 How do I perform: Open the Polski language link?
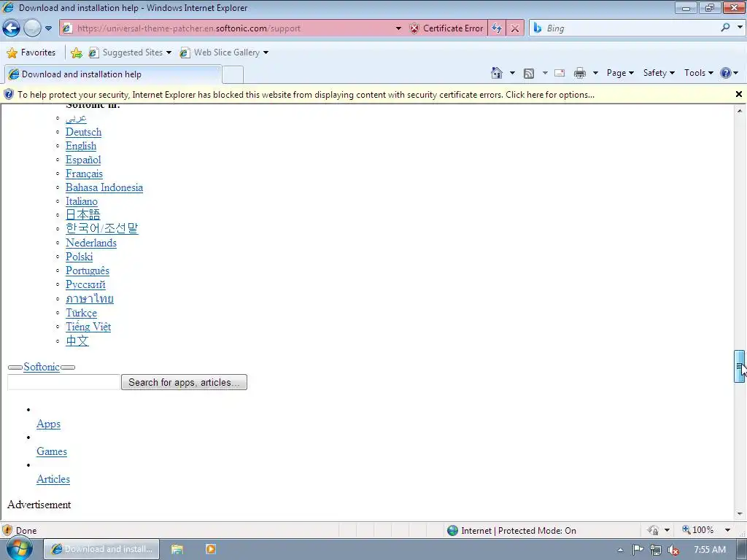[79, 256]
